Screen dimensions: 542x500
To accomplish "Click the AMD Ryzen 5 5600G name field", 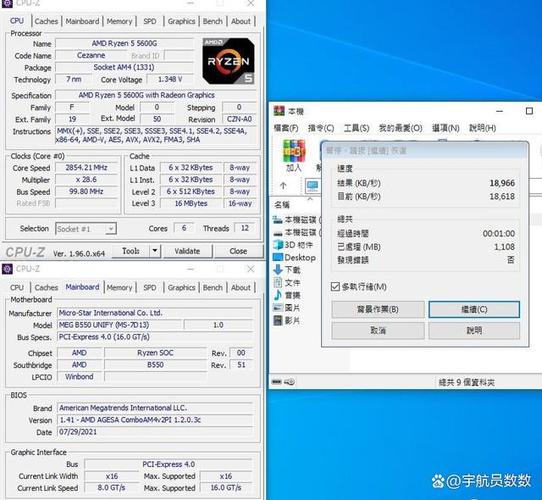I will point(124,44).
